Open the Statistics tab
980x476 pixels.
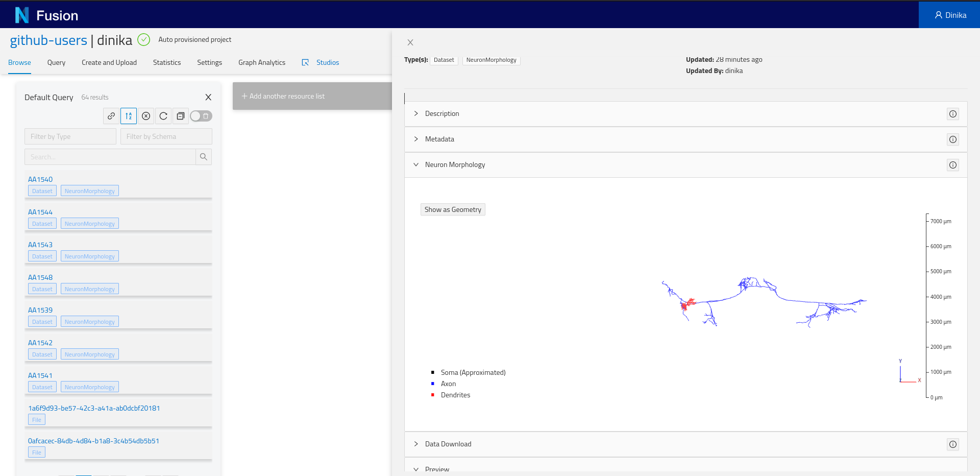pos(167,62)
